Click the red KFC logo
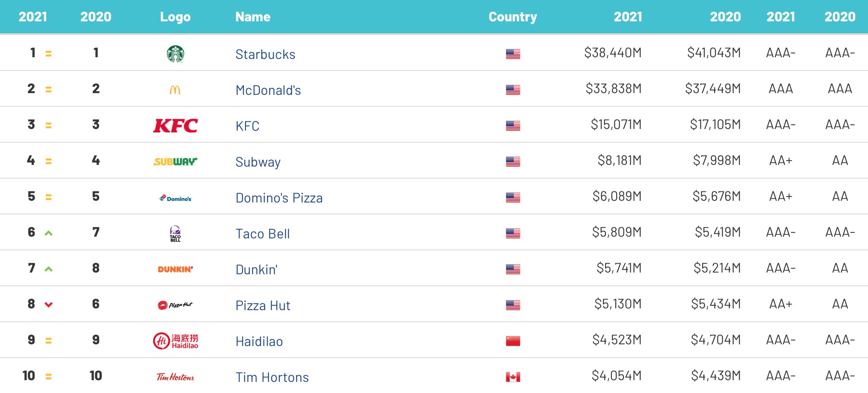 click(x=175, y=126)
